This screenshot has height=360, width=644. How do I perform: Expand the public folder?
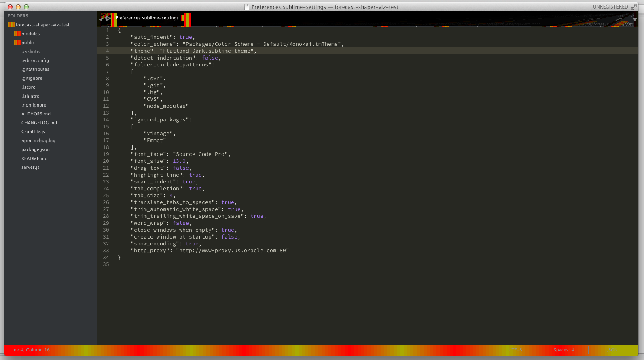tap(17, 43)
